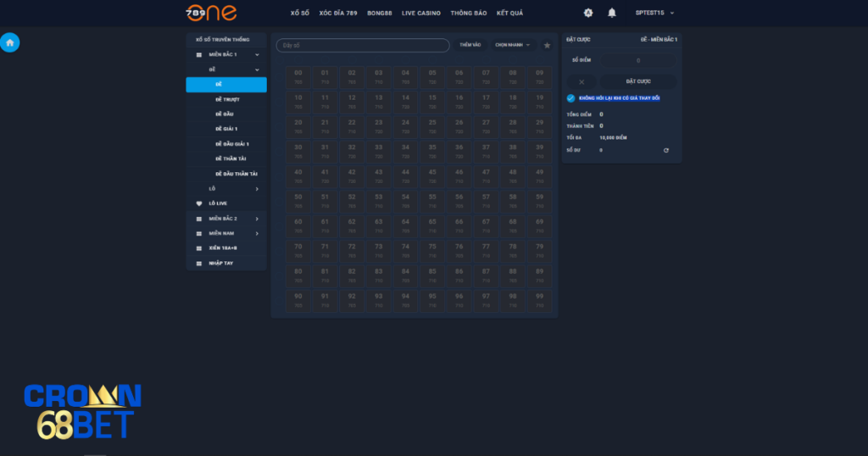Click the Thêm Vào button

point(470,45)
